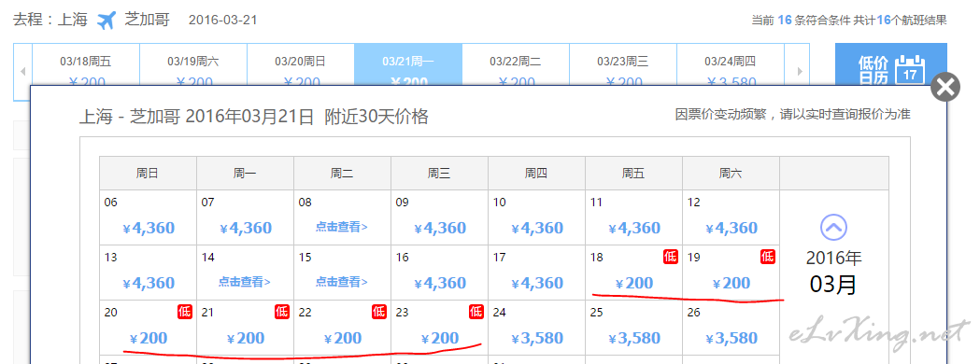The height and width of the screenshot is (364, 980).
Task: Pick March 18 low price ¥200
Action: tap(633, 273)
